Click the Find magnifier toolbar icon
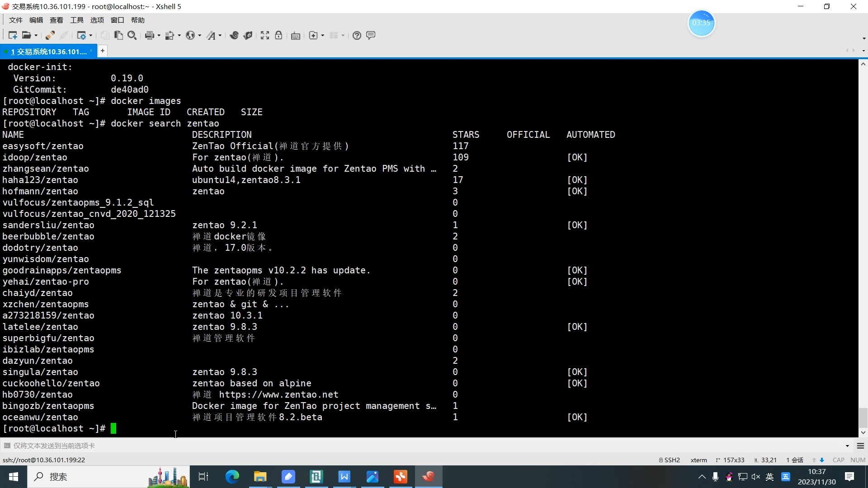Viewport: 868px width, 488px height. [x=132, y=35]
